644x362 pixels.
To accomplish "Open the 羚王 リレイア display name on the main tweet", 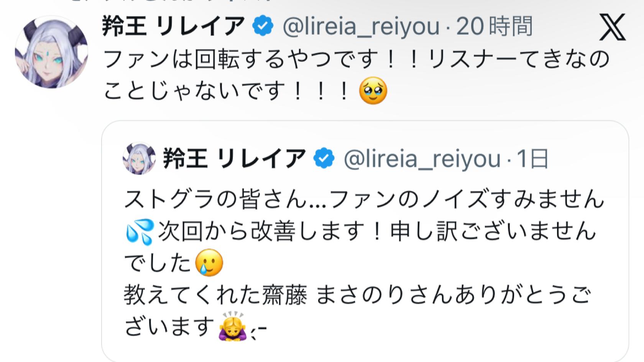I will [173, 26].
